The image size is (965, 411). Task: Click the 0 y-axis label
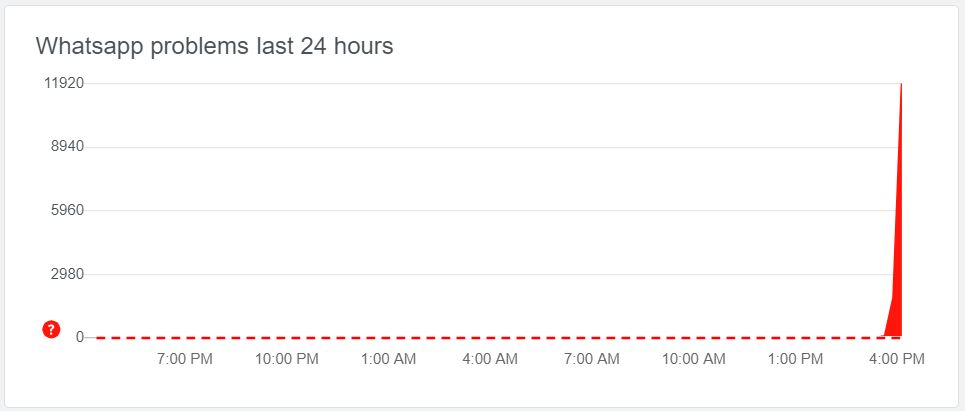(x=80, y=337)
